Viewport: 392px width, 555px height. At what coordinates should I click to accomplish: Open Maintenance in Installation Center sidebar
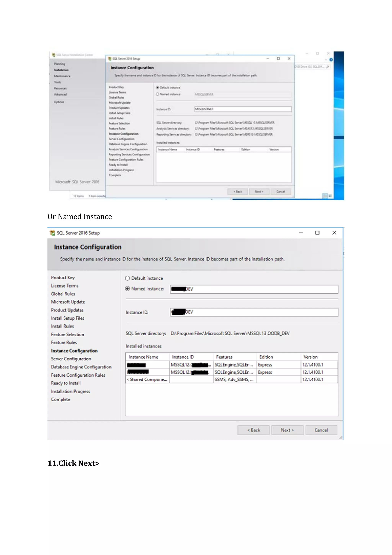pyautogui.click(x=62, y=76)
